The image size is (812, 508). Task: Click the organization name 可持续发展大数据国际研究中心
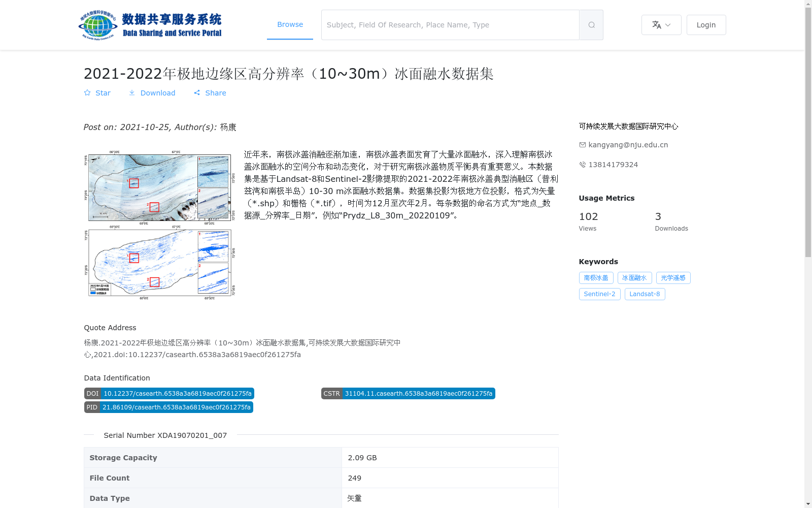click(x=628, y=126)
